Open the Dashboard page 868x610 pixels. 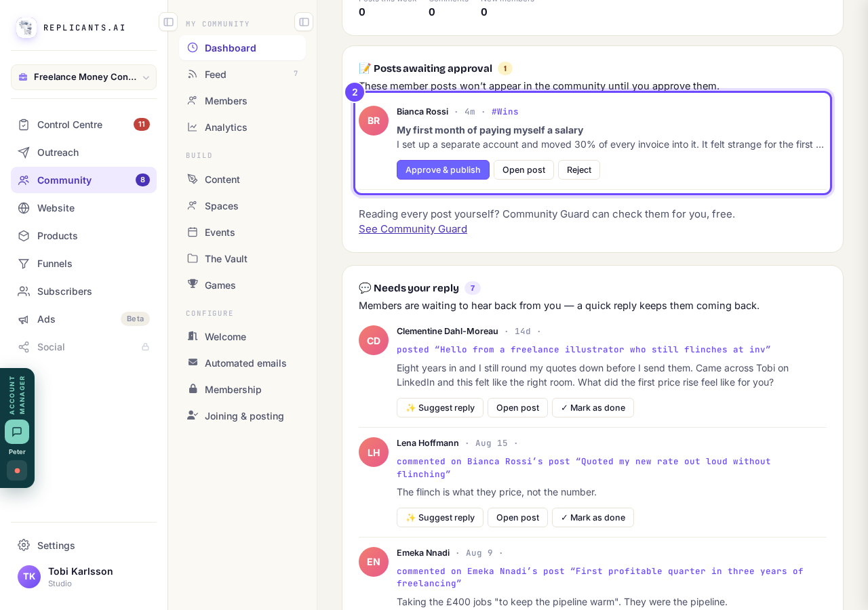[x=242, y=48]
